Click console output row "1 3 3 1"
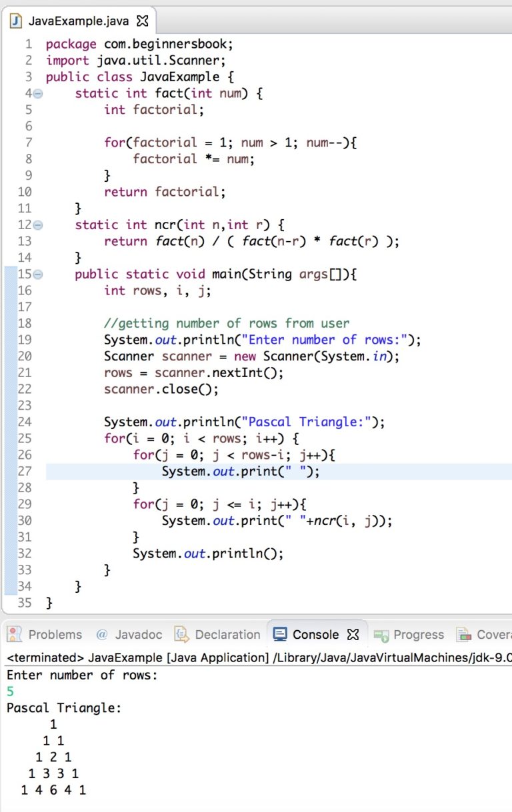Image resolution: width=512 pixels, height=812 pixels. click(53, 774)
